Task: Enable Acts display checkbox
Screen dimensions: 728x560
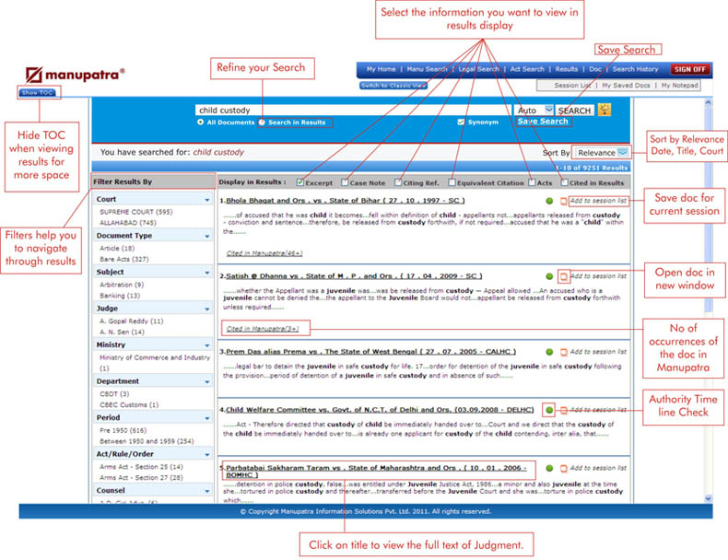Action: pyautogui.click(x=532, y=182)
